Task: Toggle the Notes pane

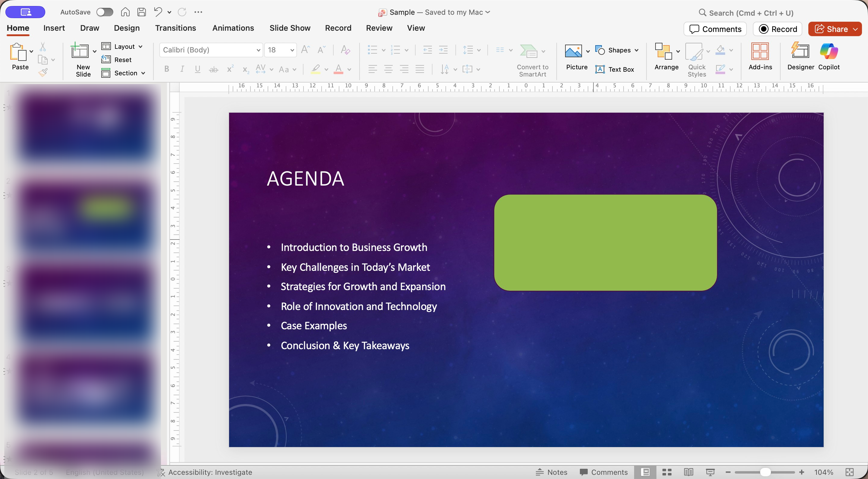Action: (551, 472)
